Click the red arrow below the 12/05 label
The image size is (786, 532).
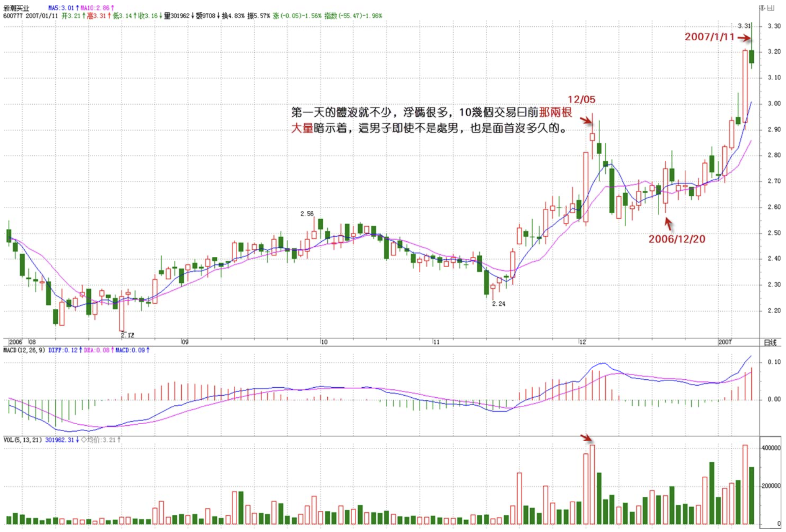coord(586,120)
